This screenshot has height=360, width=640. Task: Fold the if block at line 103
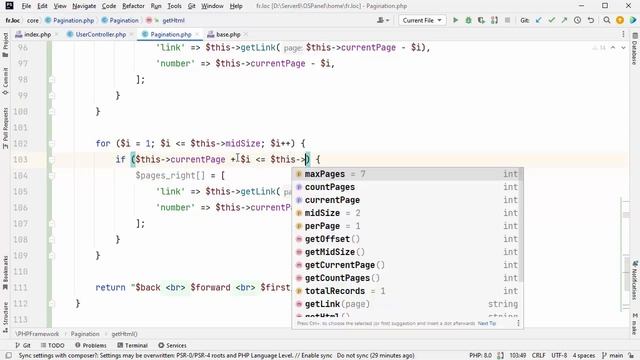coord(51,160)
